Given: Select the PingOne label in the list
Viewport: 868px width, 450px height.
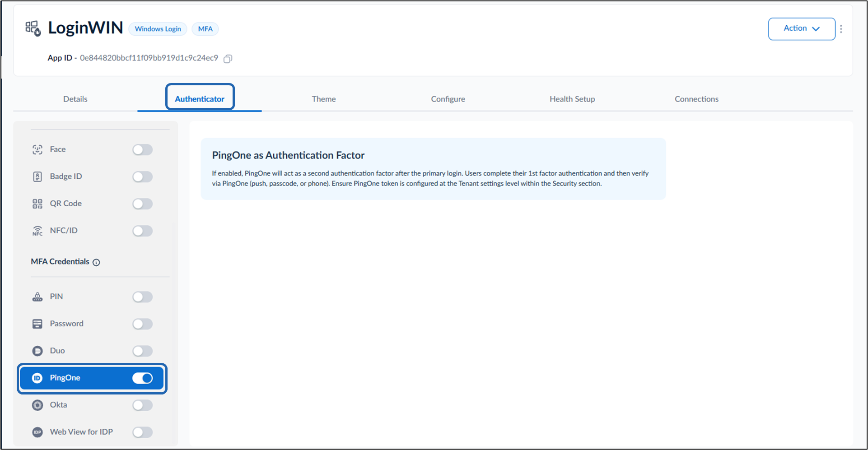Looking at the screenshot, I should [65, 378].
